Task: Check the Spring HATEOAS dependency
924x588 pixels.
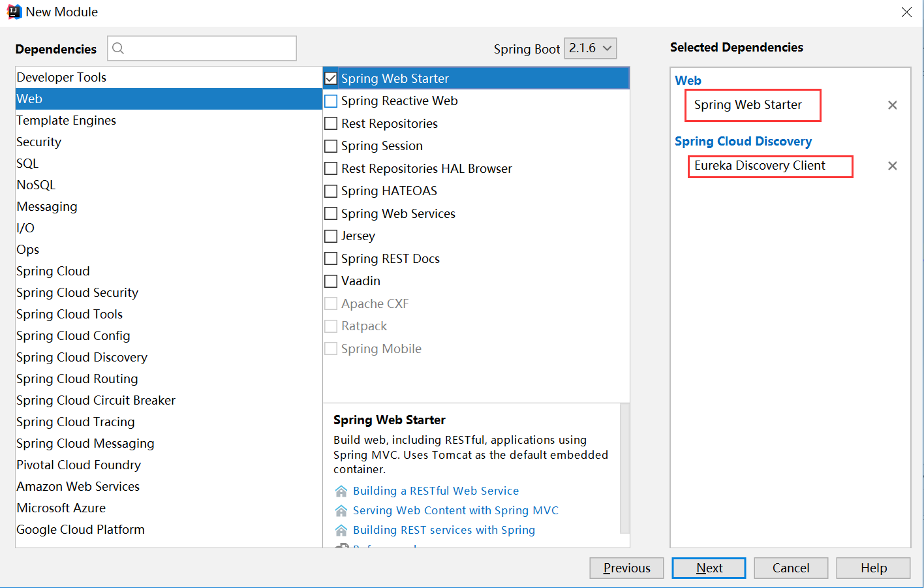Action: pos(331,191)
